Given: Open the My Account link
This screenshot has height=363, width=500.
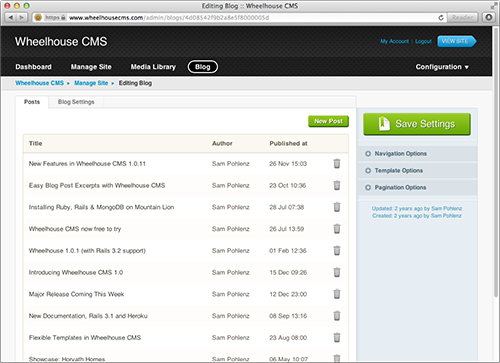Looking at the screenshot, I should pyautogui.click(x=395, y=41).
